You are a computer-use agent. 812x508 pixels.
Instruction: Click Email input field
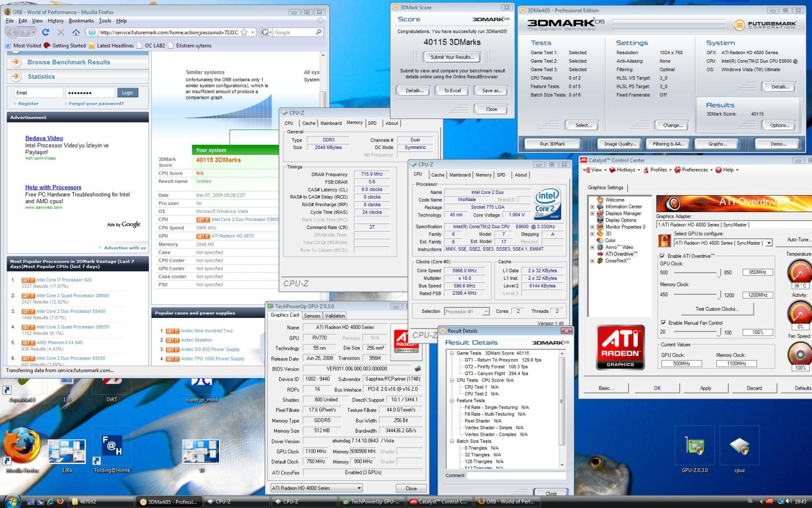tap(38, 93)
